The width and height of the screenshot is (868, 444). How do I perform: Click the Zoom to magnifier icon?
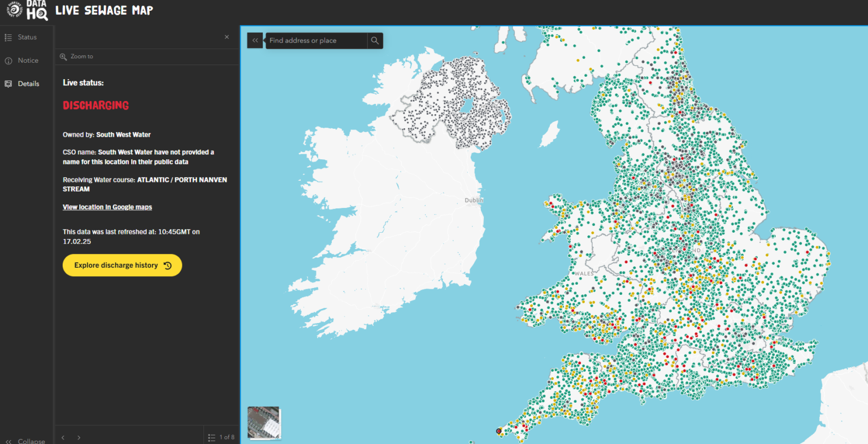(x=63, y=56)
